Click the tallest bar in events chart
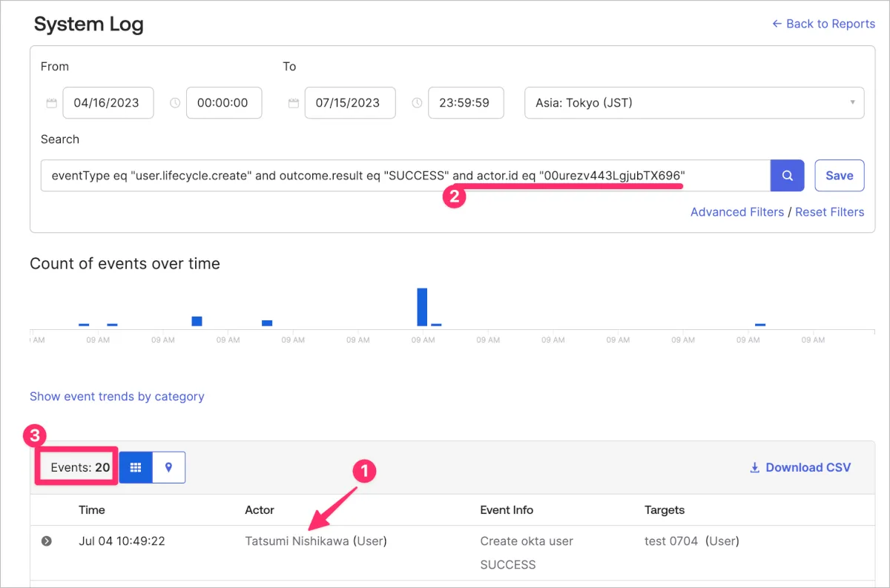 pyautogui.click(x=422, y=307)
